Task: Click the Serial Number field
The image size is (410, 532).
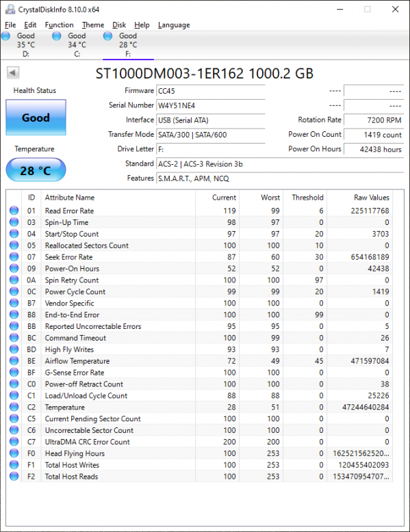Action: pos(211,105)
